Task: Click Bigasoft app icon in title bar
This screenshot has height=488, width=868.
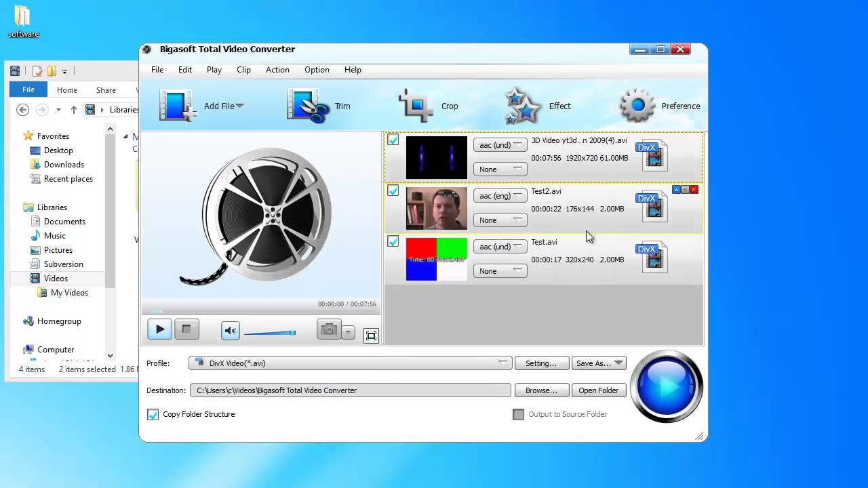Action: tap(147, 49)
